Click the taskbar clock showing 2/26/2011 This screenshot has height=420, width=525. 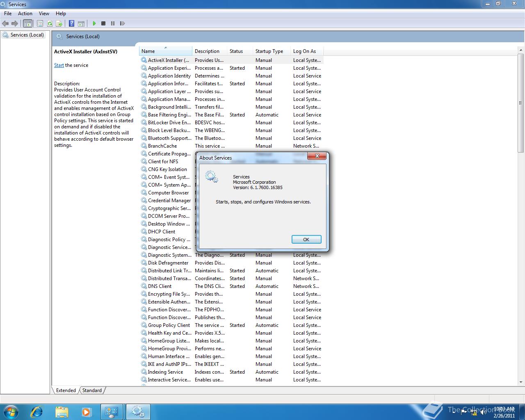point(504,412)
